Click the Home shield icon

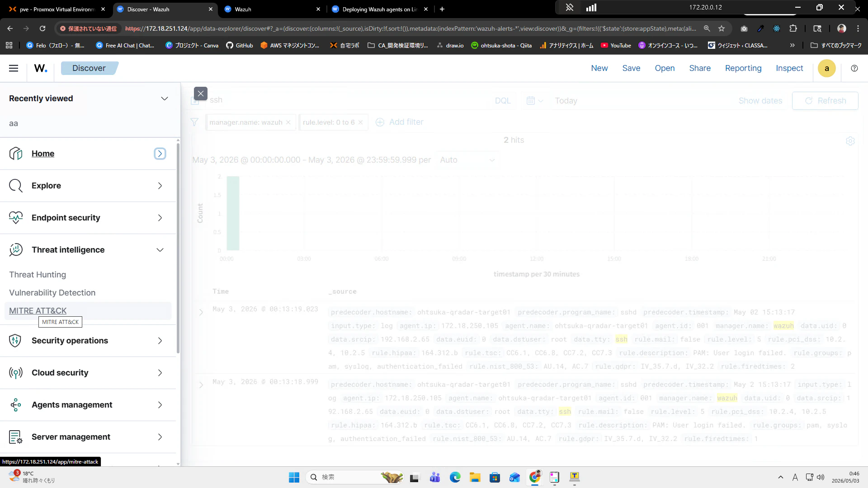coord(16,154)
